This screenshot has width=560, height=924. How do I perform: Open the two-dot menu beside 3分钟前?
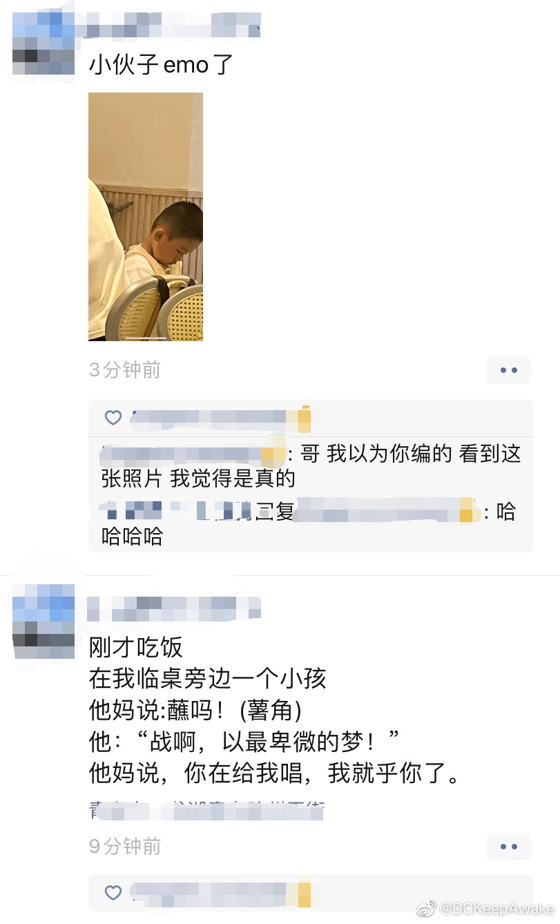[x=509, y=370]
